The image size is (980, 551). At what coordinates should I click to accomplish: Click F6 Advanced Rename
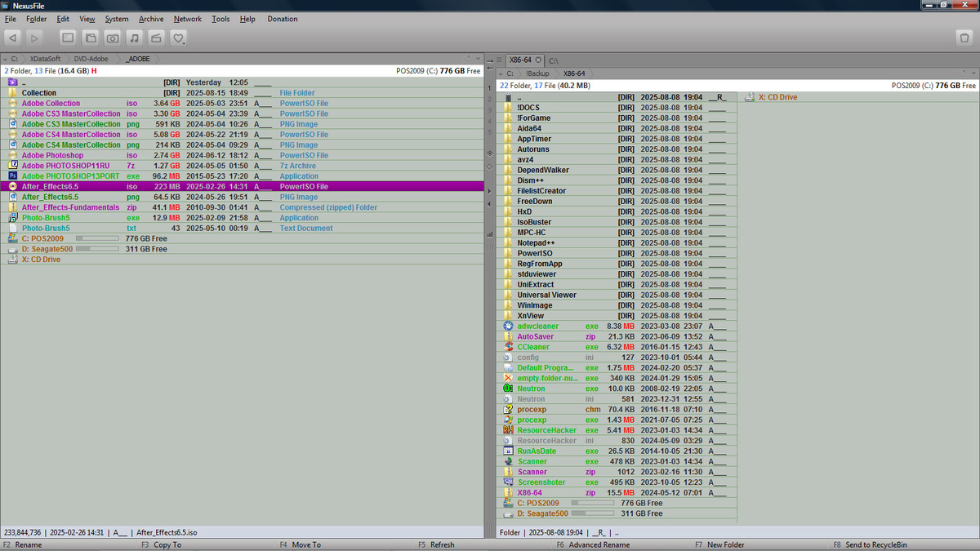point(594,544)
